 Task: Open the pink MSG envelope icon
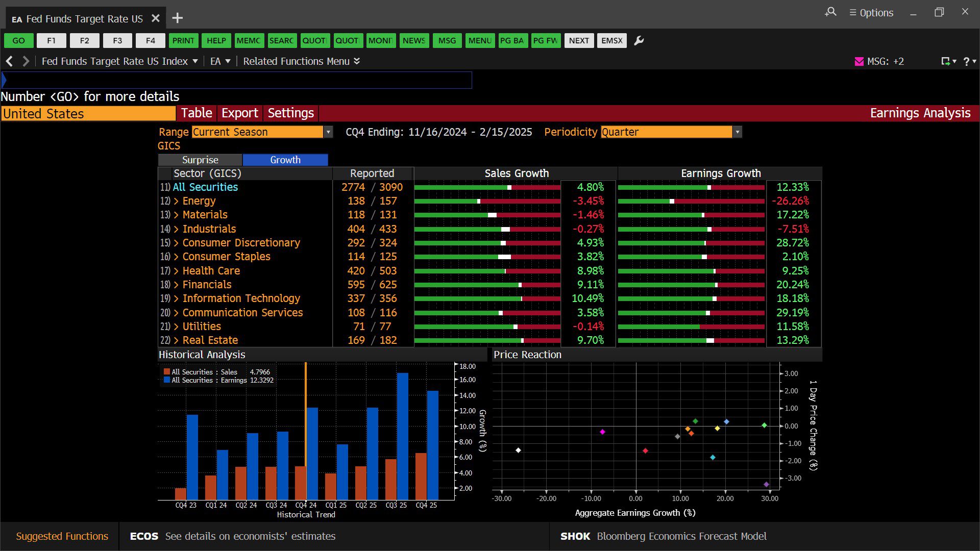point(859,61)
